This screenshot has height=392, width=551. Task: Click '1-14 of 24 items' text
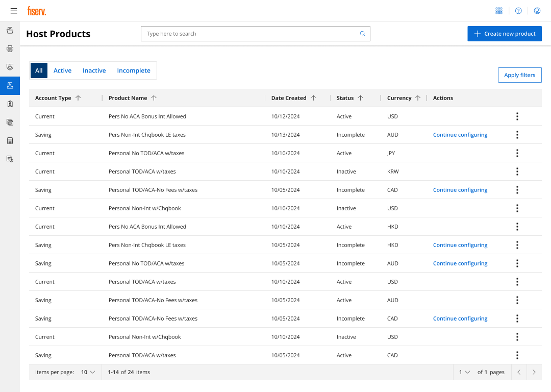129,372
